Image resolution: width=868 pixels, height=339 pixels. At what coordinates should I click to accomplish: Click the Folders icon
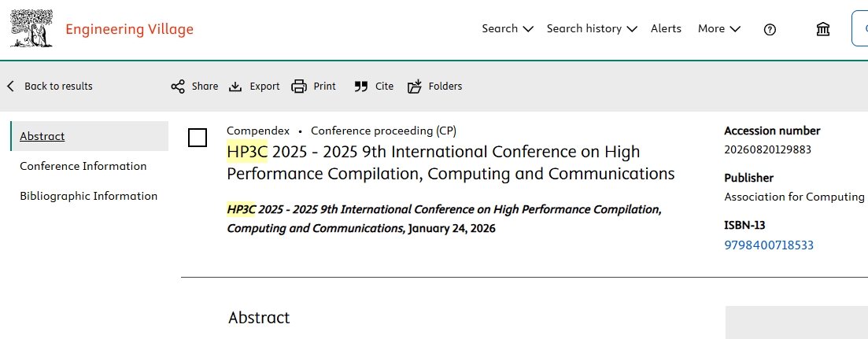point(415,87)
